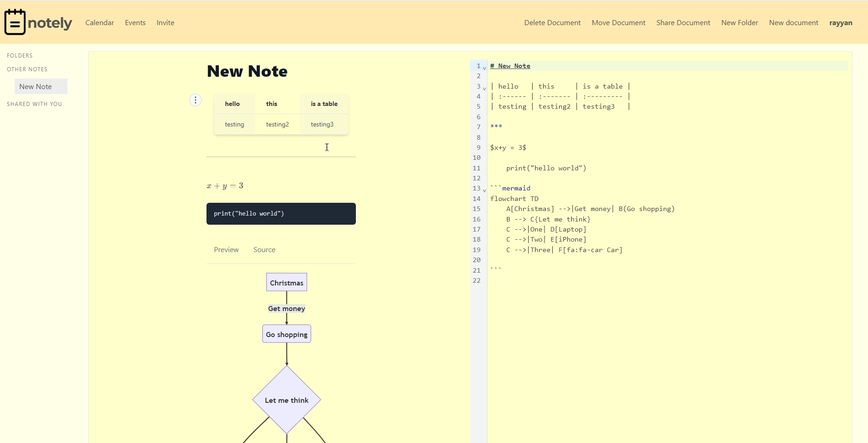Click Move Document
Screen dimensions: 868x443
619,23
